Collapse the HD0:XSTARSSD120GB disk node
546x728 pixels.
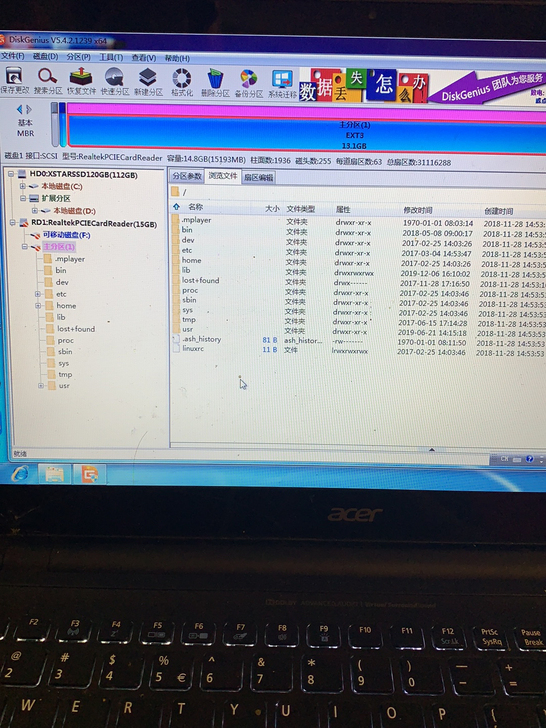click(11, 175)
